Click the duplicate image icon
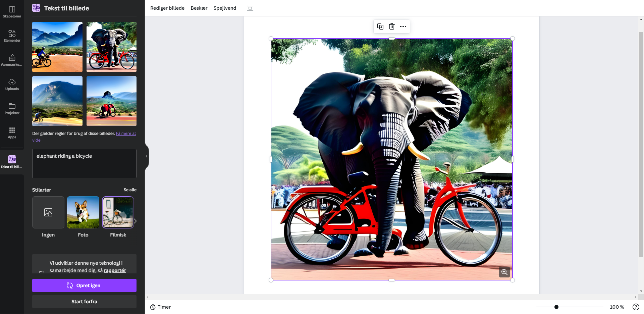 pos(380,27)
